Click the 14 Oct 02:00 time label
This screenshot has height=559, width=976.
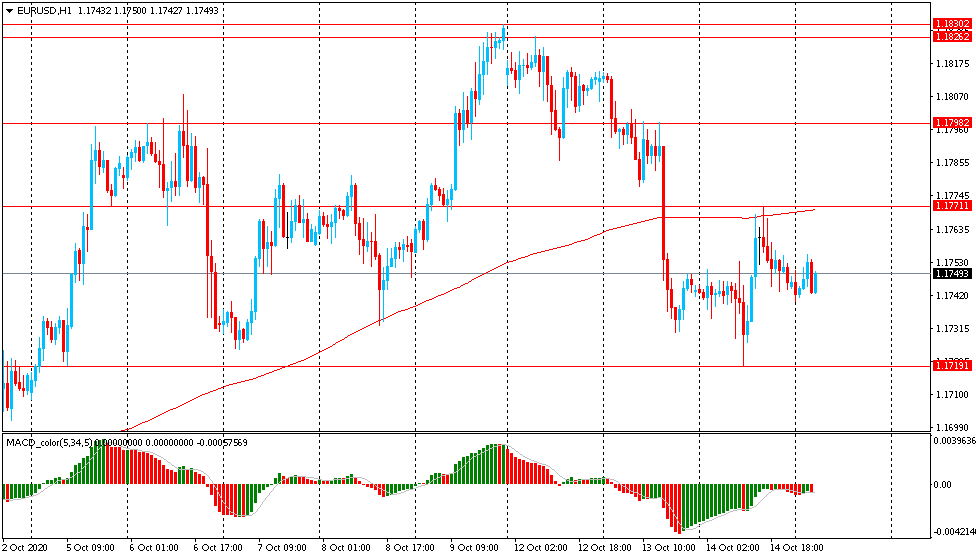coord(733,548)
